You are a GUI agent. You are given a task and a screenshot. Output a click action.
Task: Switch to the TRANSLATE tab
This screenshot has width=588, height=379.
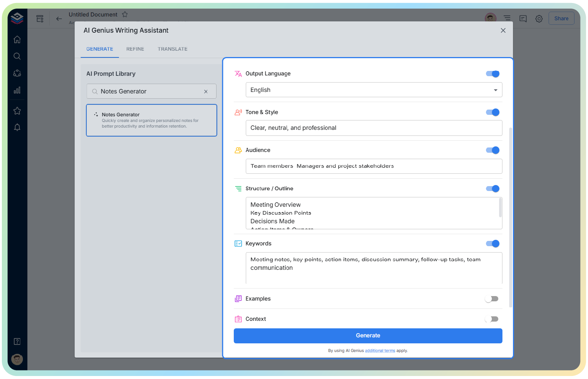point(173,49)
